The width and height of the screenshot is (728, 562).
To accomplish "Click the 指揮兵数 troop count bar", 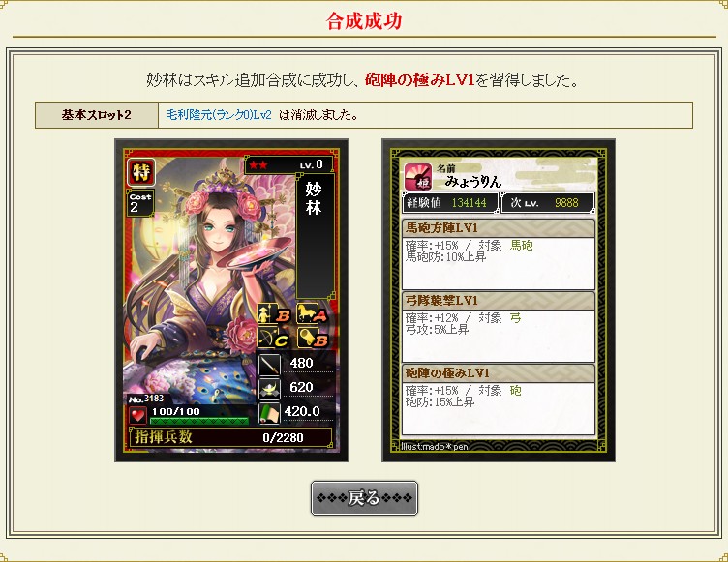I will click(230, 437).
